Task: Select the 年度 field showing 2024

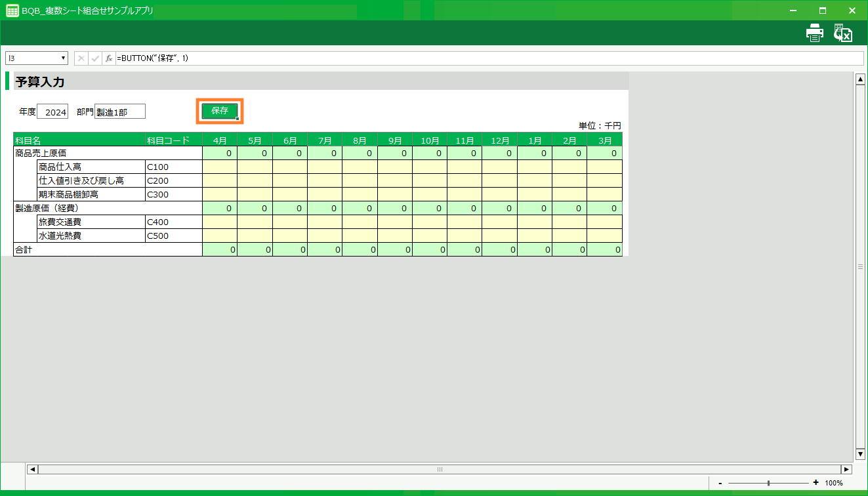Action: 52,112
